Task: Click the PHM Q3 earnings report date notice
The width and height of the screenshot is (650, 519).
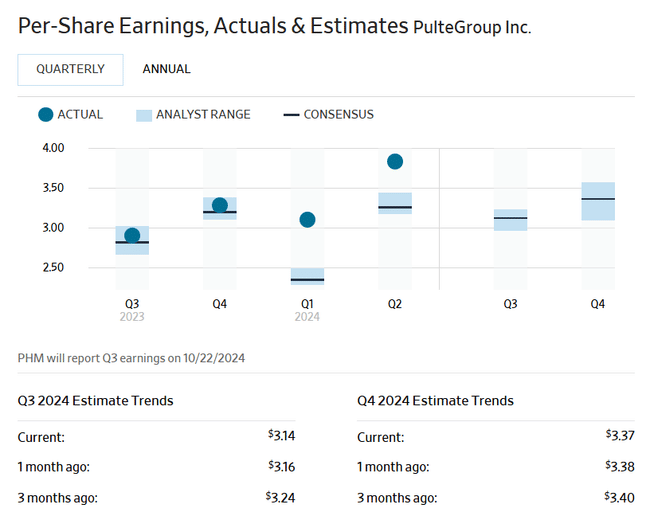Action: coord(132,357)
